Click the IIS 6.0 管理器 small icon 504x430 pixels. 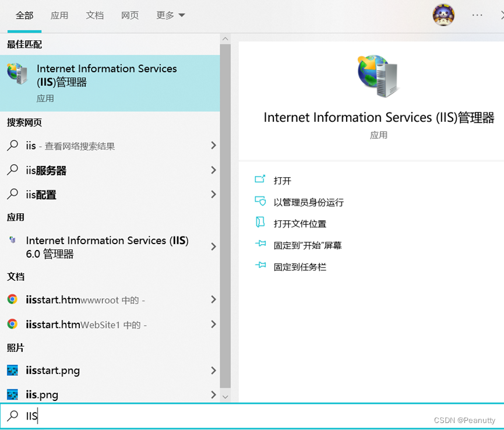pos(13,239)
